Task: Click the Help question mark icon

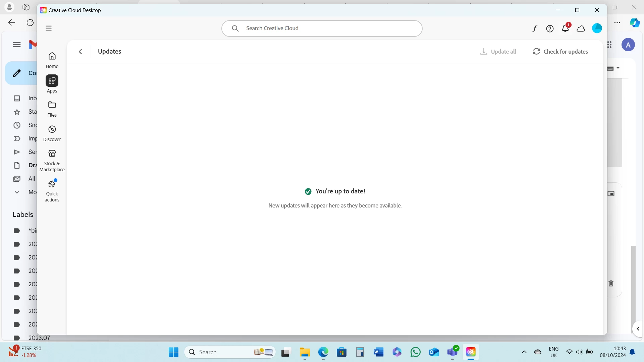Action: tap(550, 28)
